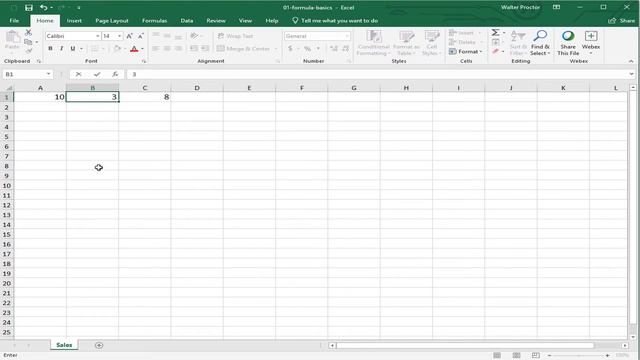Viewport: 640px width, 360px height.
Task: Open the File tab
Action: (x=14, y=20)
